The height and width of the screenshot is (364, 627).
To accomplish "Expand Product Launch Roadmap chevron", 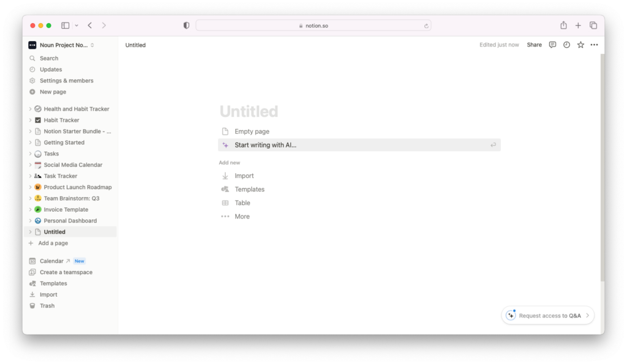I will coord(30,187).
